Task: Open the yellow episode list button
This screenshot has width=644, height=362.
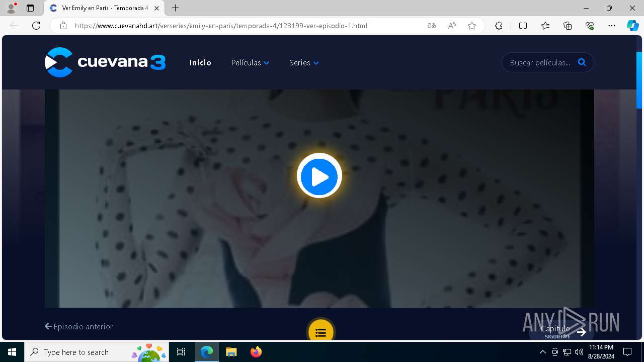Action: [320, 332]
